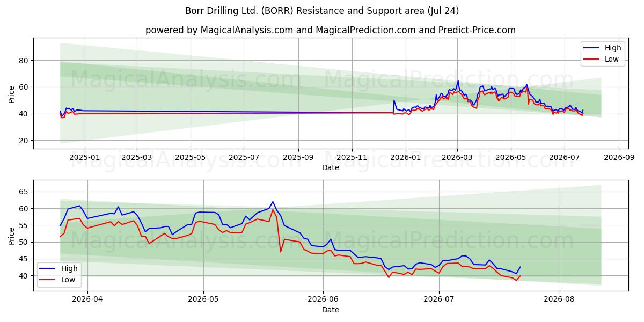Click the '60' price tick on bottom chart
The width and height of the screenshot is (644, 322).
click(25, 209)
